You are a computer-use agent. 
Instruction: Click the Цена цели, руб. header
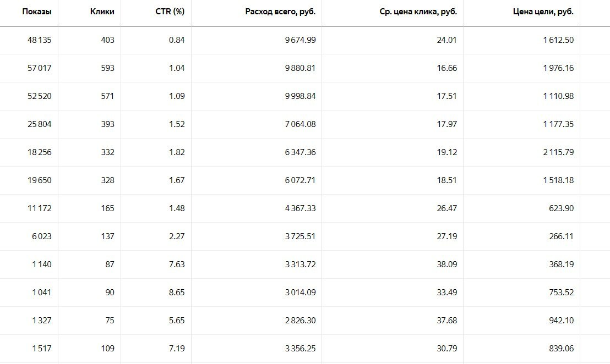pos(543,12)
